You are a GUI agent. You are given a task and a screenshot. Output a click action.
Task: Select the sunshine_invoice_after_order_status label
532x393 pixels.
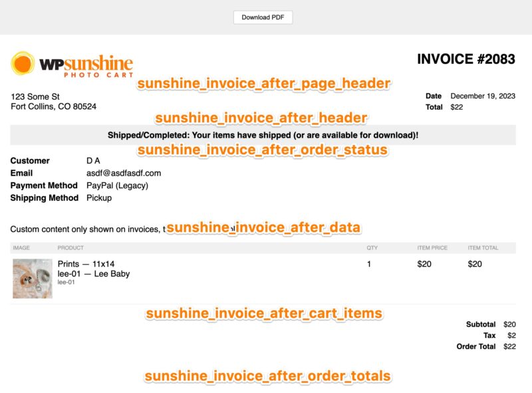263,151
